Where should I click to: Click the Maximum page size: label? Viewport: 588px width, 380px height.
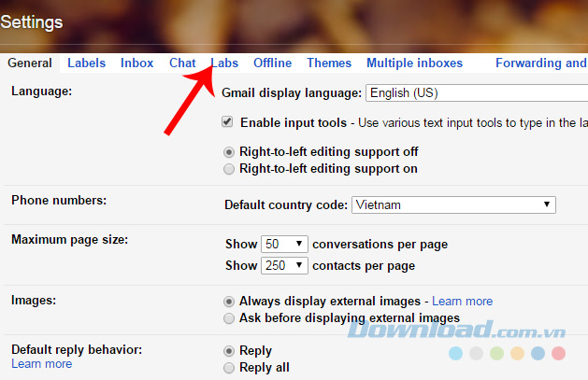70,240
